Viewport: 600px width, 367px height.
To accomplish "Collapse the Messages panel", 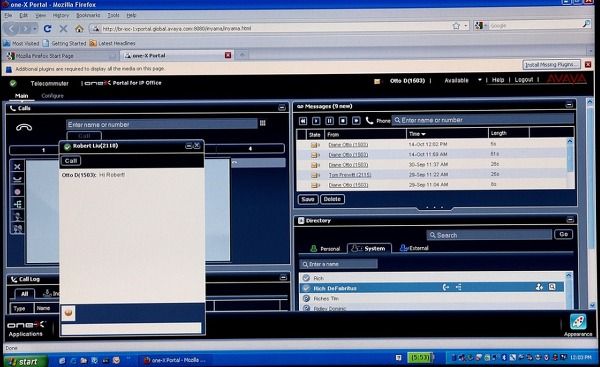I will click(569, 105).
